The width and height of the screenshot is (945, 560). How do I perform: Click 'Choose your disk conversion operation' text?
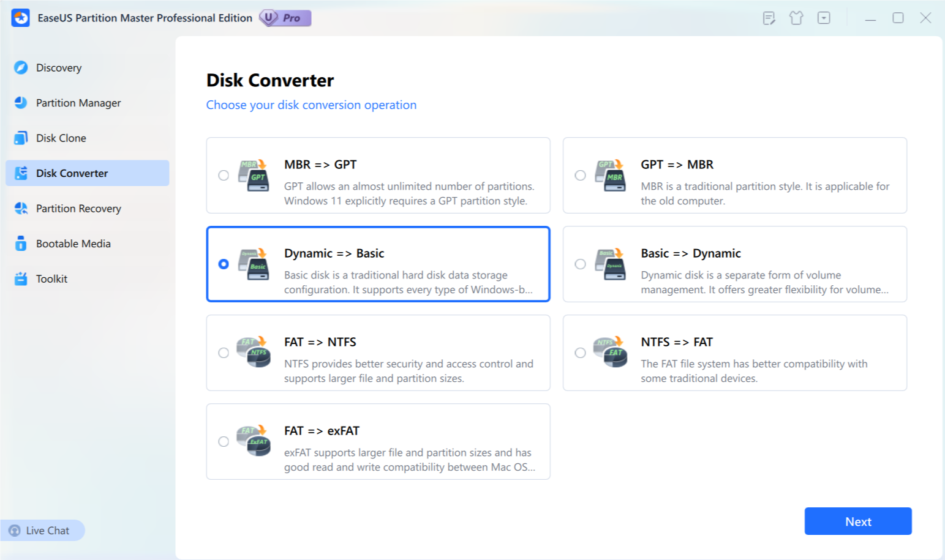311,105
